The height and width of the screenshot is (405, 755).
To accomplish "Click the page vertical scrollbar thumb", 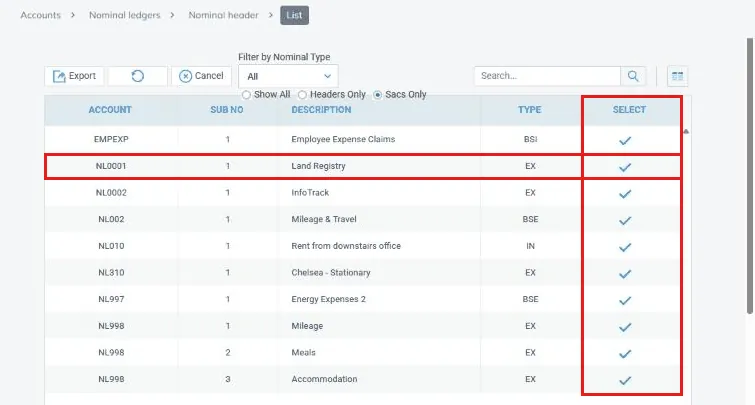I will [750, 176].
